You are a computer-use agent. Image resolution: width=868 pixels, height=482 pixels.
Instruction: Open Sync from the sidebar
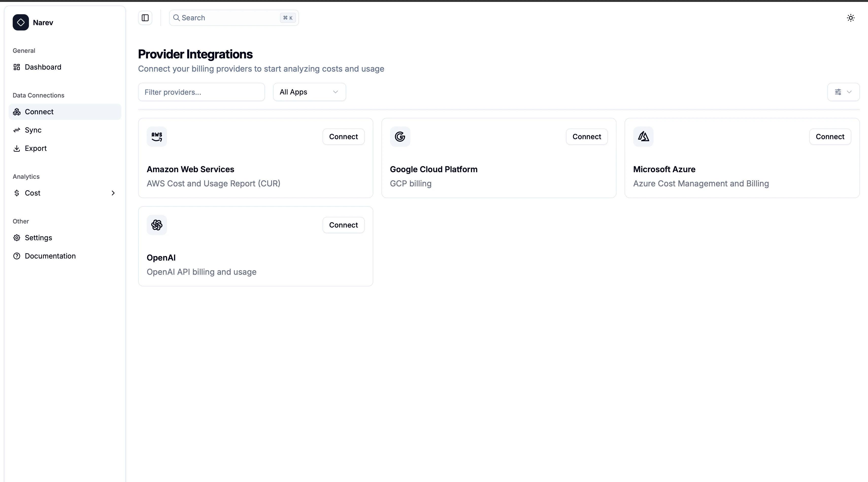[33, 130]
